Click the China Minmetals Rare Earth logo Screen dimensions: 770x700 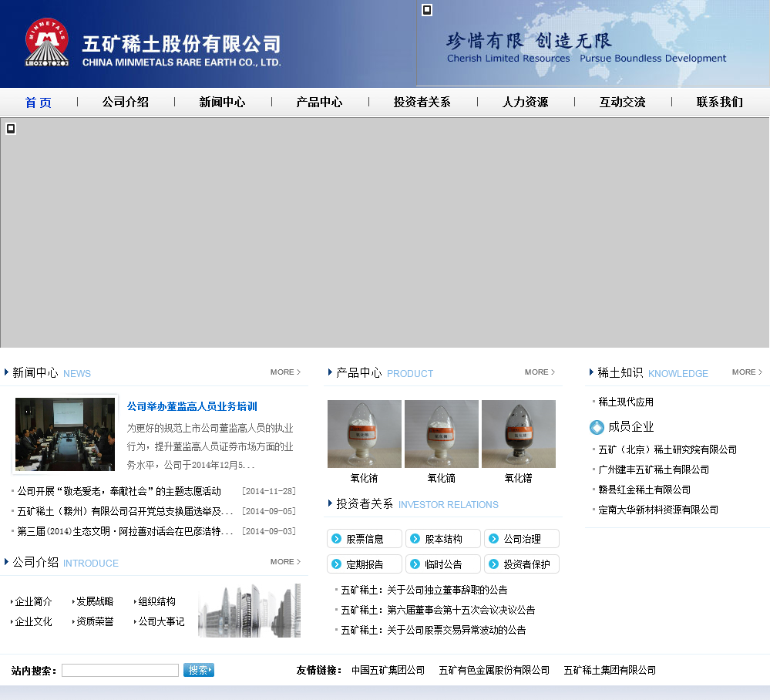click(x=47, y=43)
